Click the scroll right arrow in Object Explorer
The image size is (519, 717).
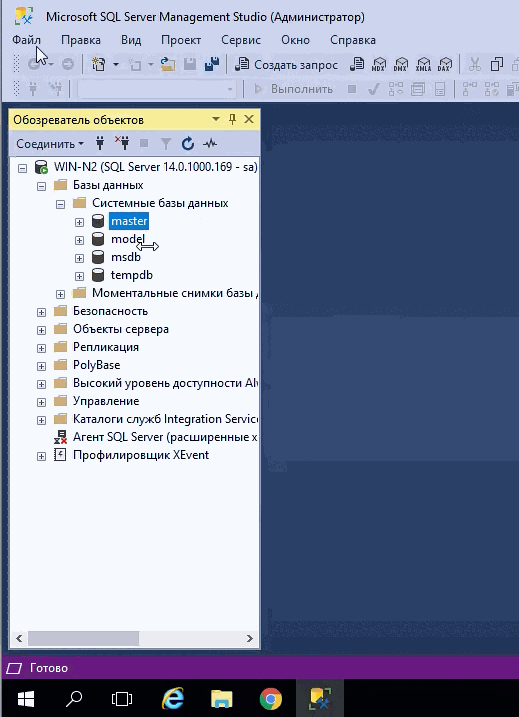click(x=250, y=638)
